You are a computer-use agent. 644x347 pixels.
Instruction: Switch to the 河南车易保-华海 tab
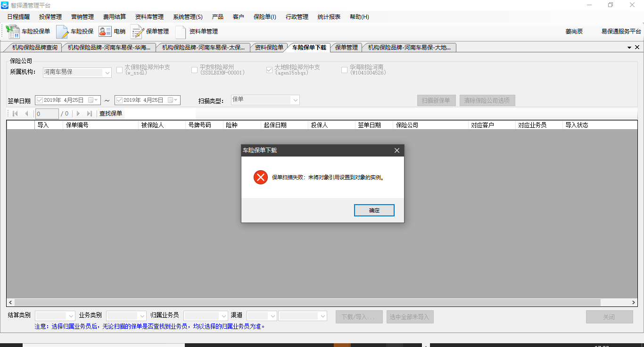point(109,48)
